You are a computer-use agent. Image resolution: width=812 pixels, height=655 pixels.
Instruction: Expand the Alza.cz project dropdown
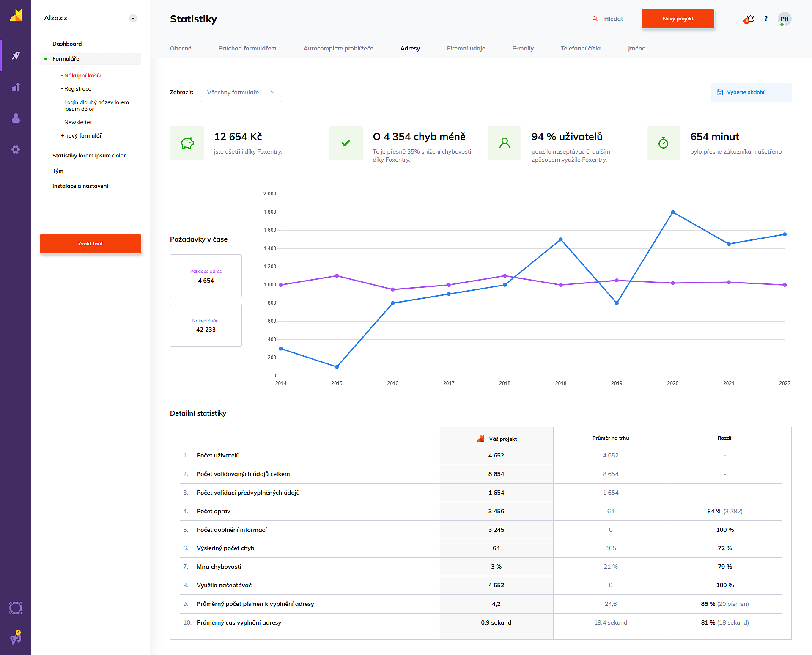pos(133,18)
